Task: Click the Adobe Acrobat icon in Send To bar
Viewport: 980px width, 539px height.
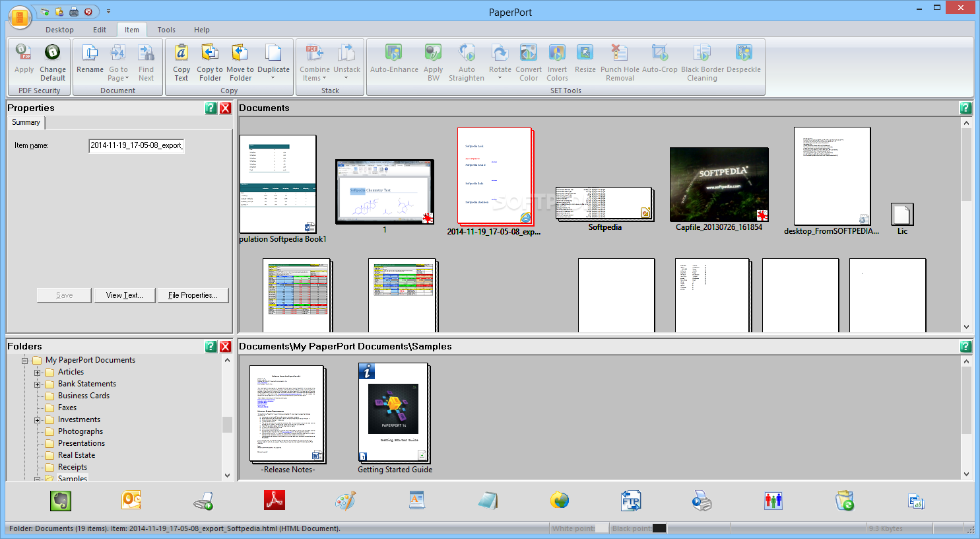Action: [x=275, y=501]
